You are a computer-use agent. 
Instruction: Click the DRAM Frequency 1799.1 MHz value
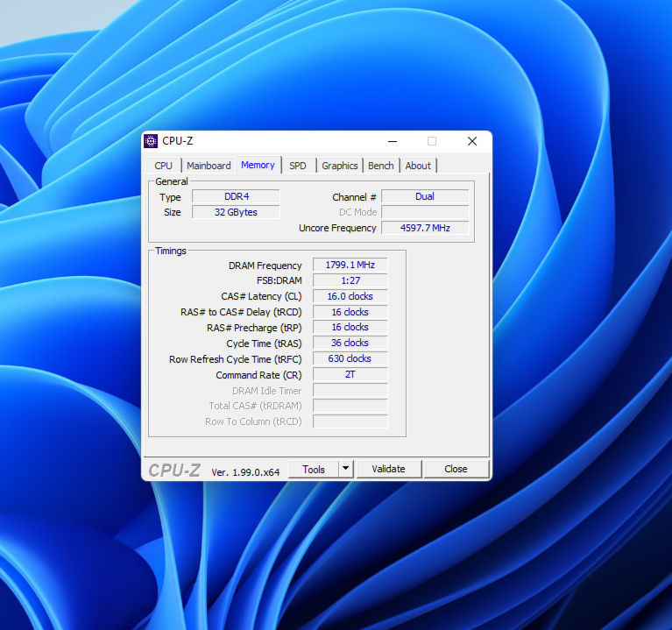[350, 265]
